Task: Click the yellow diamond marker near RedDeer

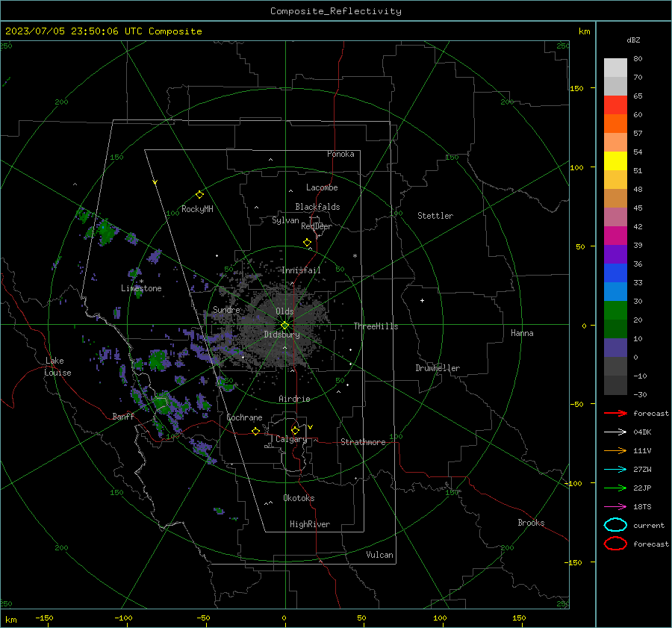Action: (x=307, y=243)
